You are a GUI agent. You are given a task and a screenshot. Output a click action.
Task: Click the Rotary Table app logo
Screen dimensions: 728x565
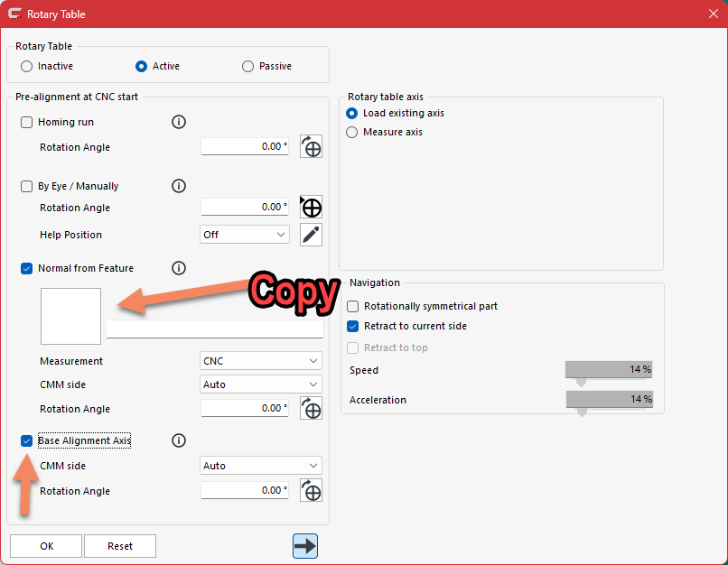click(14, 14)
